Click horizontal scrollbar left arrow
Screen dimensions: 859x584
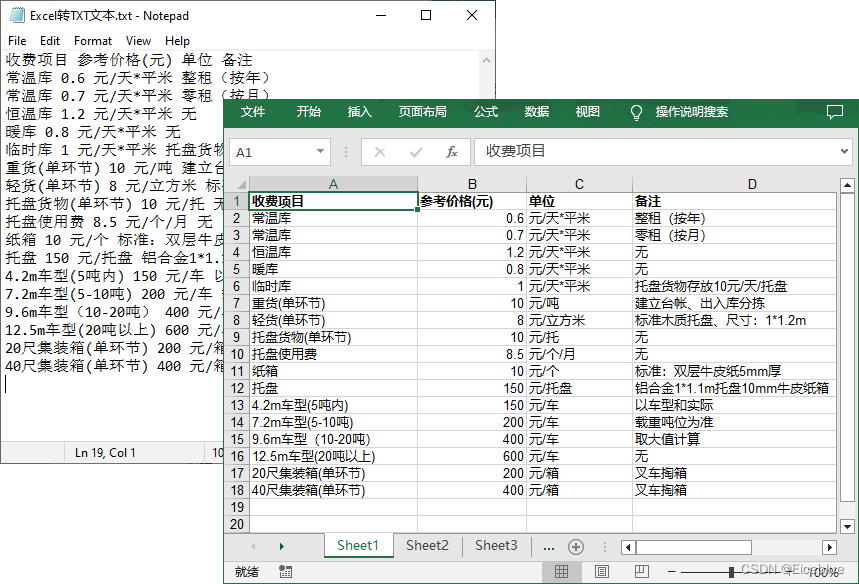point(628,547)
